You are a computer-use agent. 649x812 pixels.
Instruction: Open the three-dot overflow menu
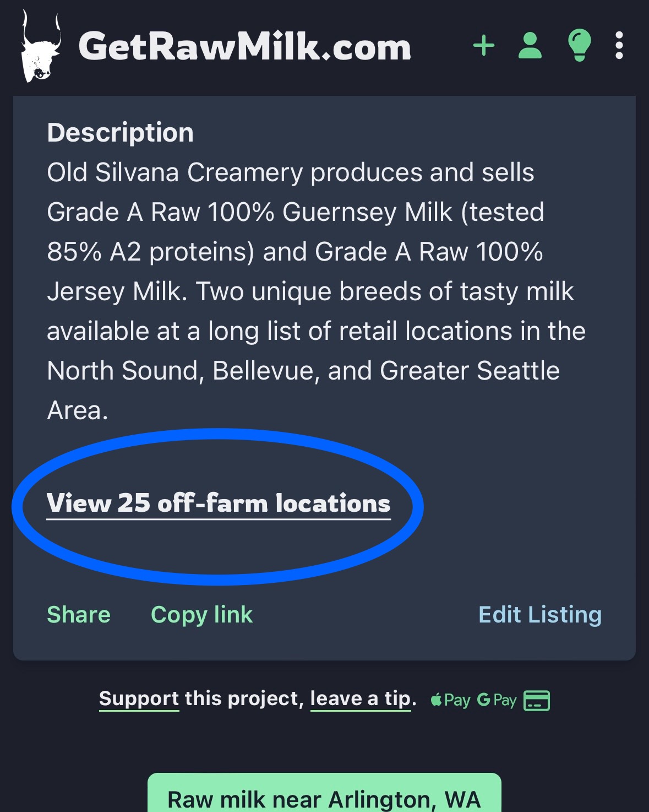619,46
